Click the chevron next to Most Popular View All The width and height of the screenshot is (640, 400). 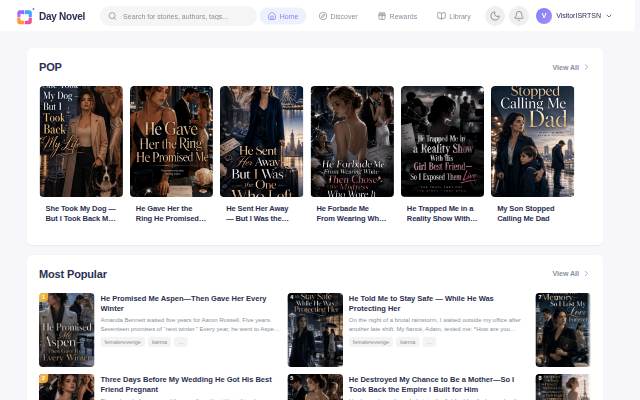point(587,273)
